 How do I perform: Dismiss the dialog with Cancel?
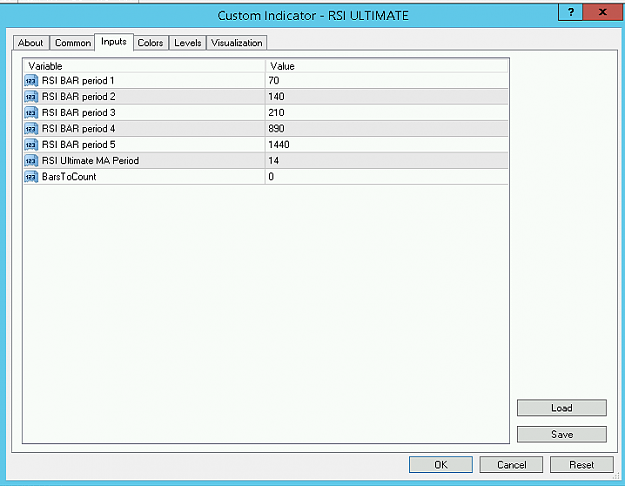click(x=511, y=464)
